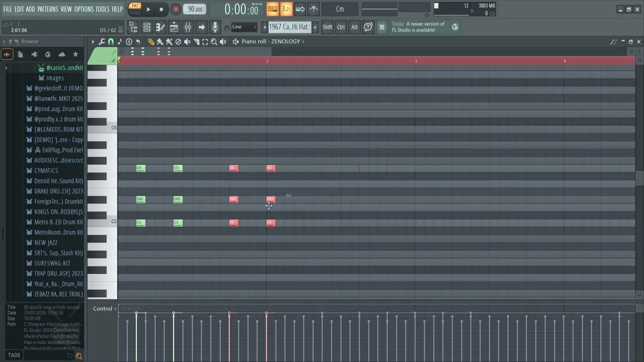This screenshot has height=362, width=644.
Task: Stop playback
Action: [x=161, y=9]
